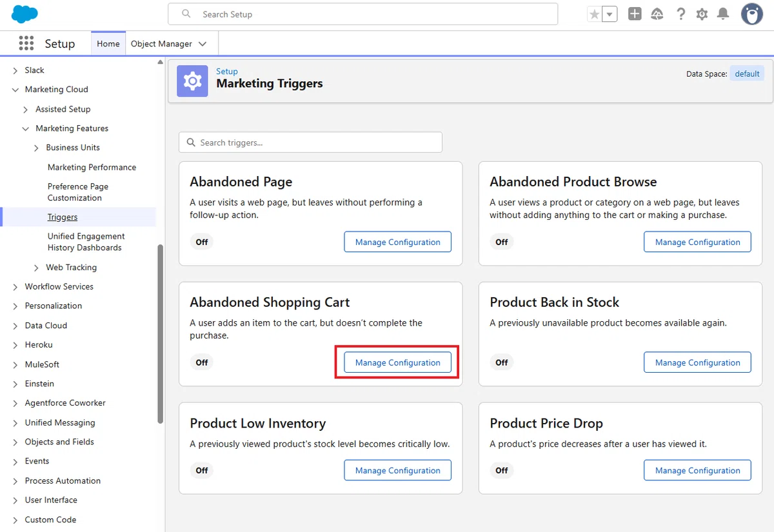Open the Object Manager tab chevron menu

pyautogui.click(x=203, y=44)
